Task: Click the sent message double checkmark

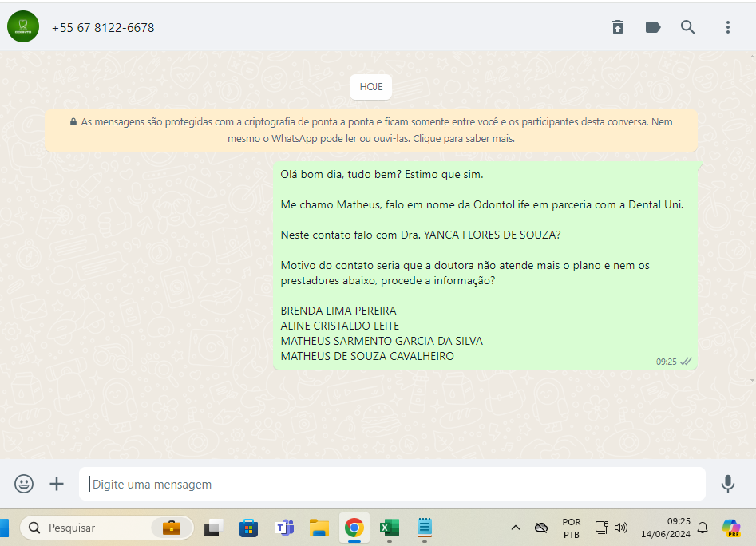Action: point(686,362)
